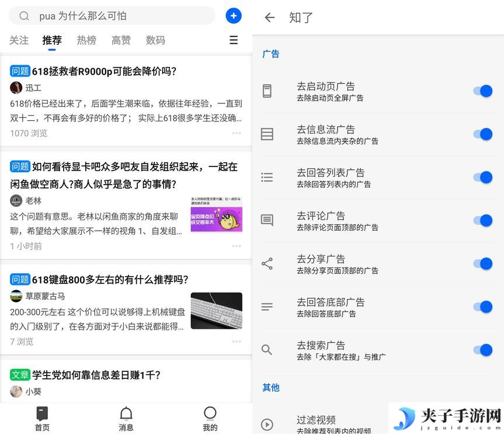Screen dimensions: 504x435
Task: Click excerpt starting 618价格已经出来了
Action: click(126, 111)
